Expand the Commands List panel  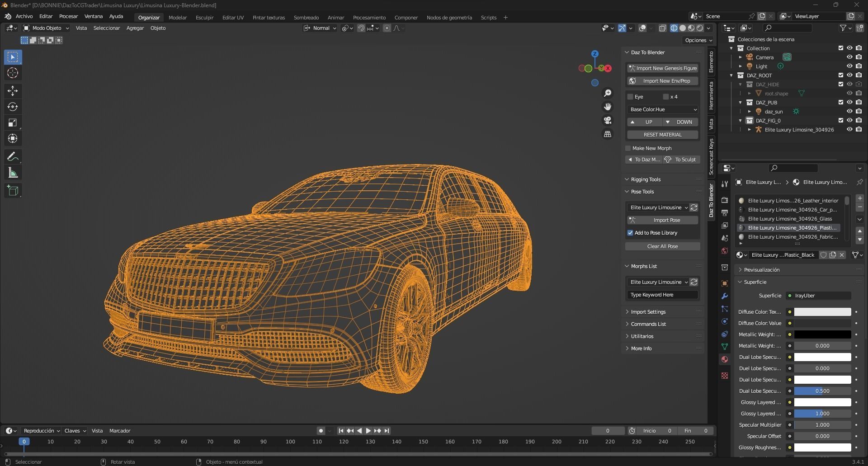(648, 324)
